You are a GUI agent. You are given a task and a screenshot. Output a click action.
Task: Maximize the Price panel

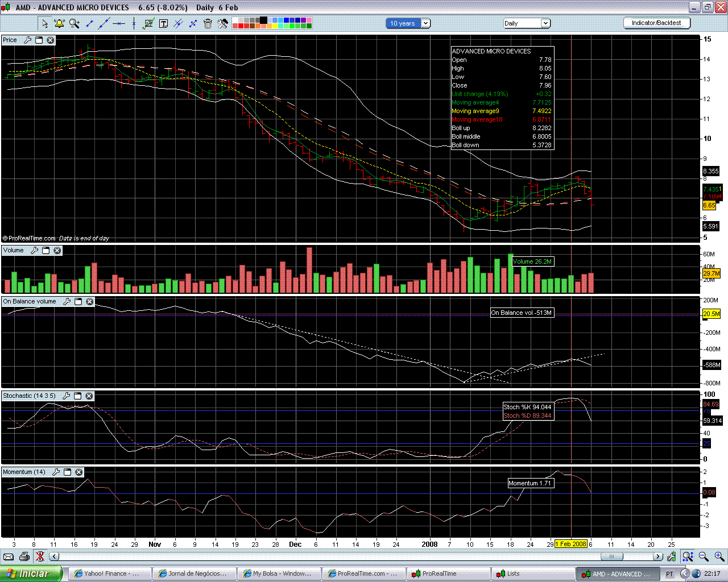pos(39,40)
